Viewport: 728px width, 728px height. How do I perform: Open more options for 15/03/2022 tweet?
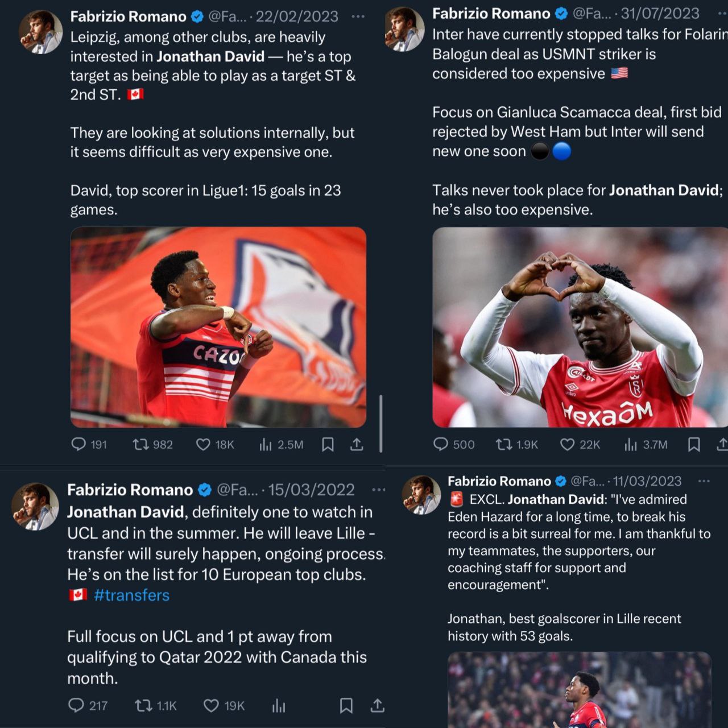378,490
